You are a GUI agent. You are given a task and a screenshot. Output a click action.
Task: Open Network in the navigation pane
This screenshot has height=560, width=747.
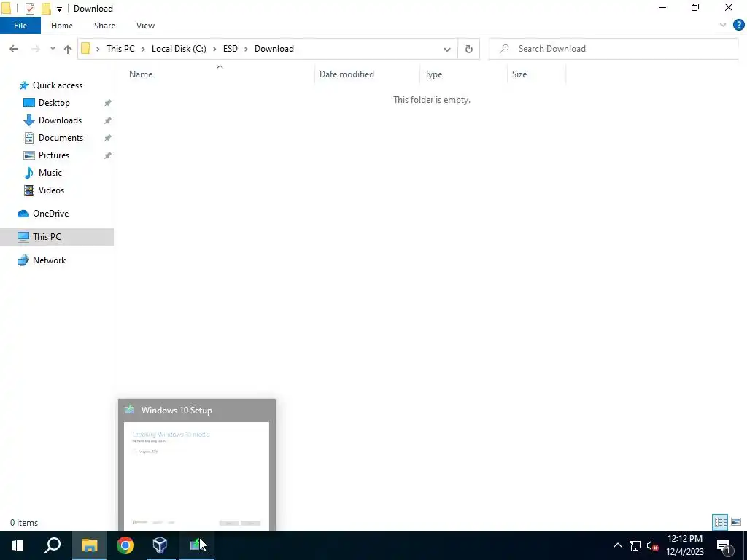tap(49, 260)
